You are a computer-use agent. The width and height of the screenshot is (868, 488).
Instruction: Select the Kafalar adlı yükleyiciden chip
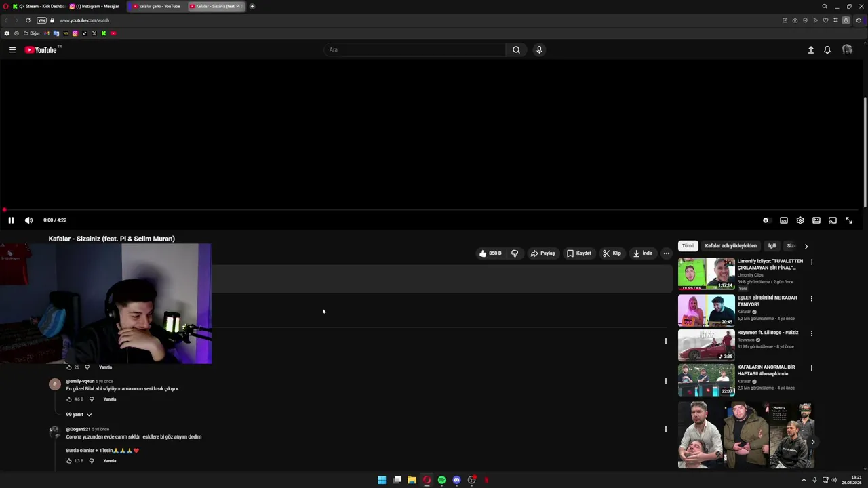pyautogui.click(x=730, y=246)
